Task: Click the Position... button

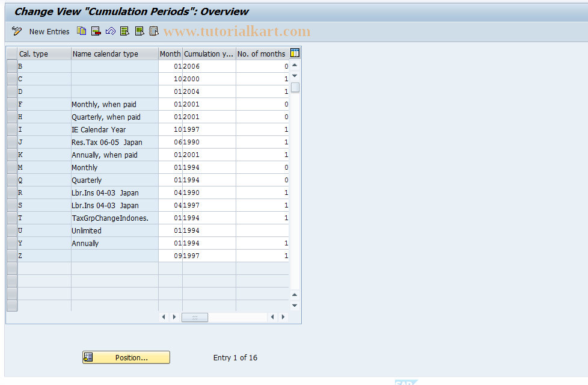Action: point(126,357)
